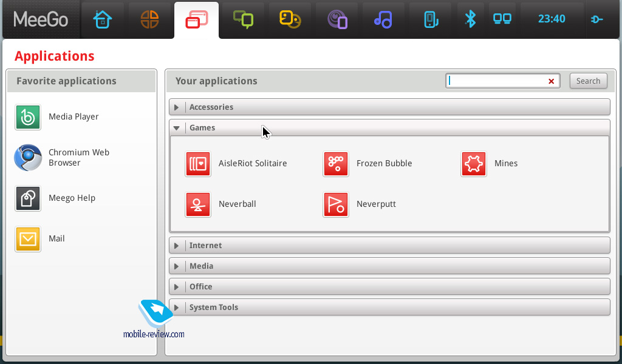622x364 pixels.
Task: Open Mail favorite icon
Action: coord(28,239)
